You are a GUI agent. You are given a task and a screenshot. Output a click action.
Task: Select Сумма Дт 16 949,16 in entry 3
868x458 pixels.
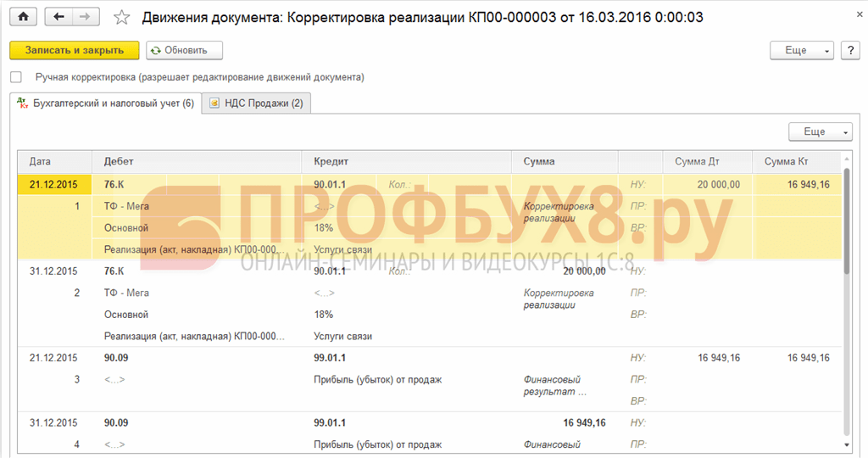pos(719,358)
